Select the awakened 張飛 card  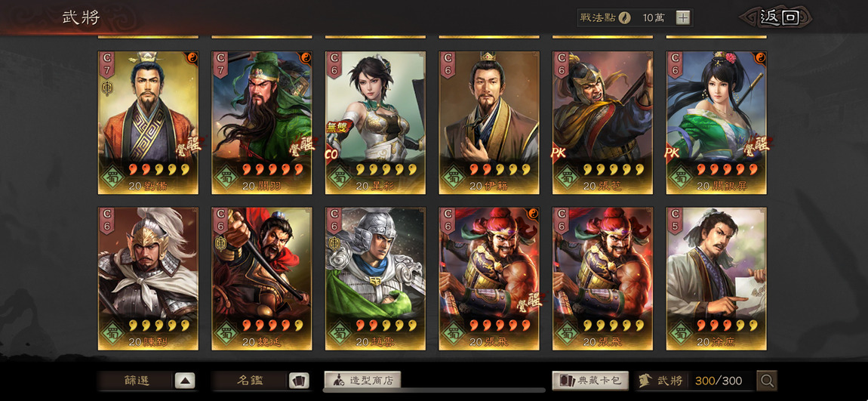pyautogui.click(x=489, y=279)
